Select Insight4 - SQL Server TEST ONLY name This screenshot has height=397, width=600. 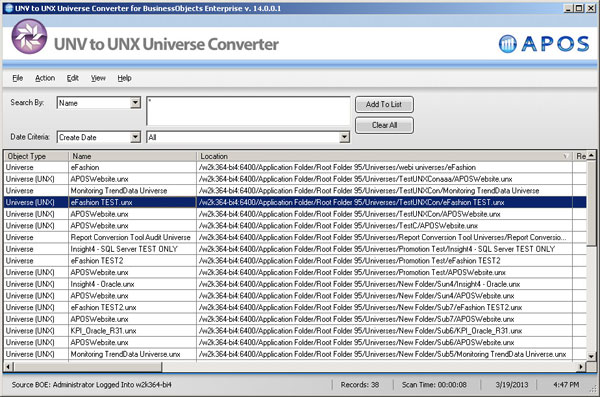click(132, 249)
